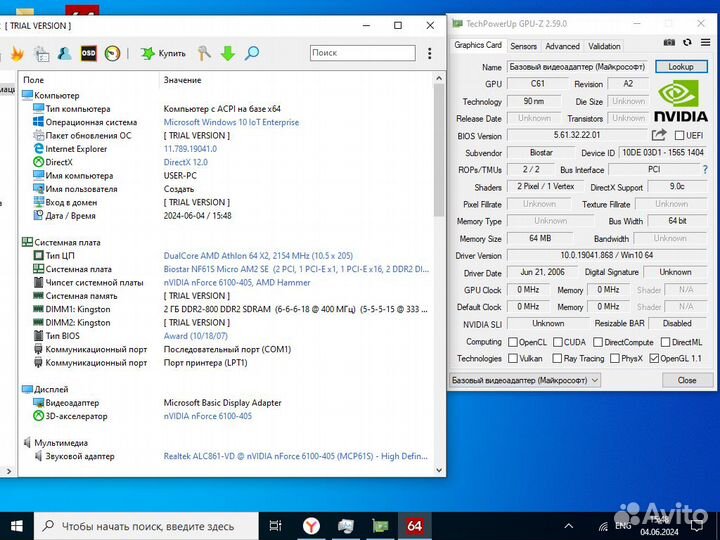The image size is (720, 540).
Task: Open the tools key icon
Action: tap(204, 53)
